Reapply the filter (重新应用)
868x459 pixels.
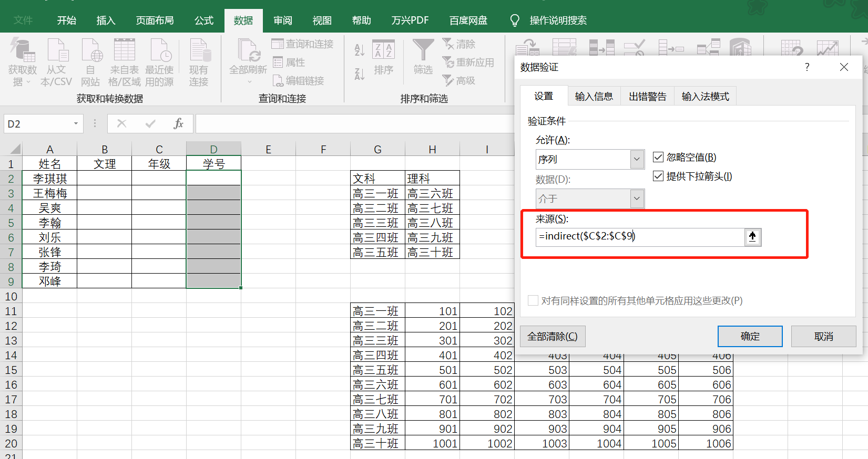[x=468, y=62]
